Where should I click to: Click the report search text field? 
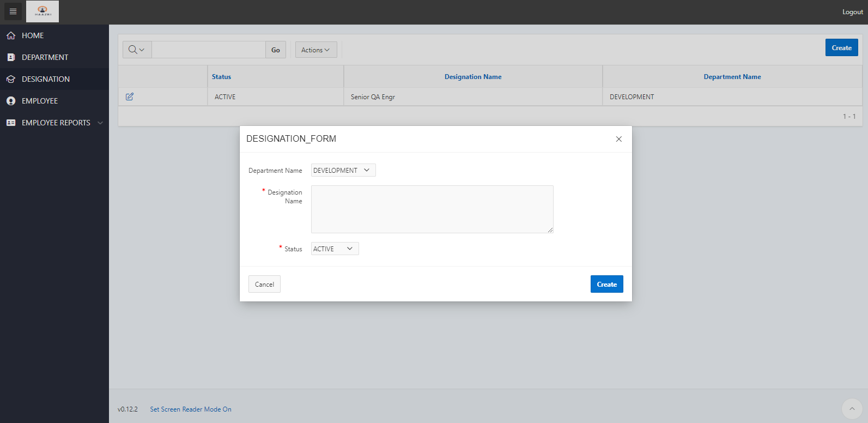209,50
